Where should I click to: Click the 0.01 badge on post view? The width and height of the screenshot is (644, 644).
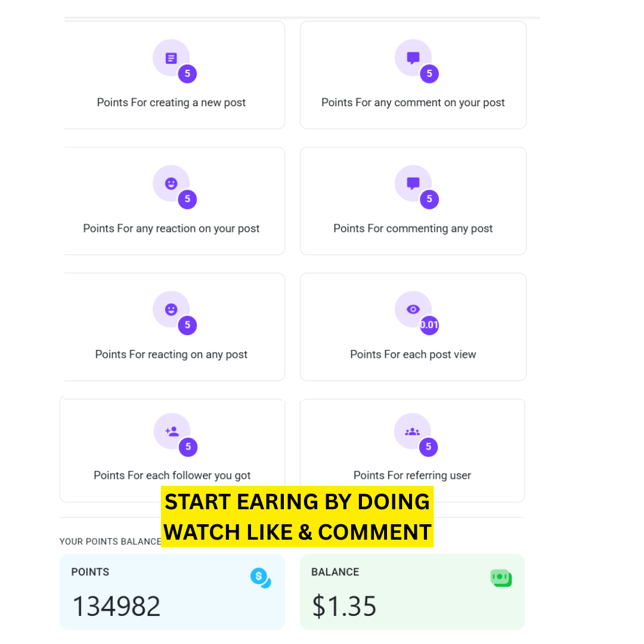point(429,325)
